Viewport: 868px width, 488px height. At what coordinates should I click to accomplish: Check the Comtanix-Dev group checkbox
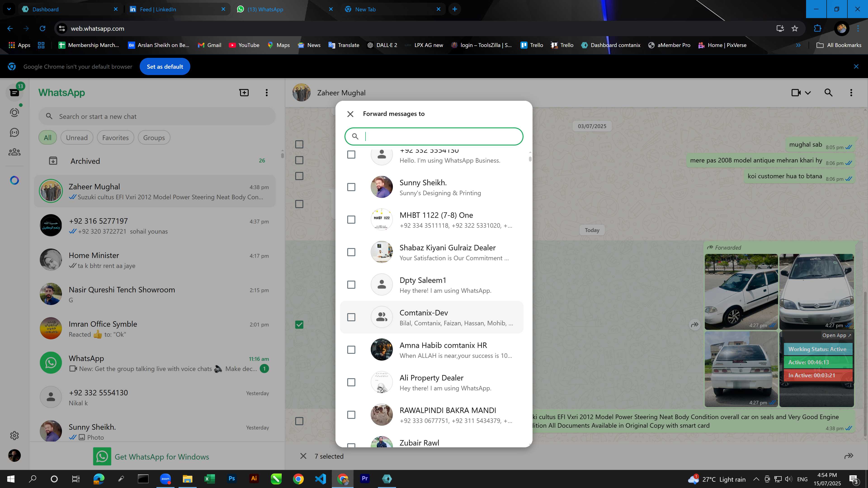(x=351, y=317)
